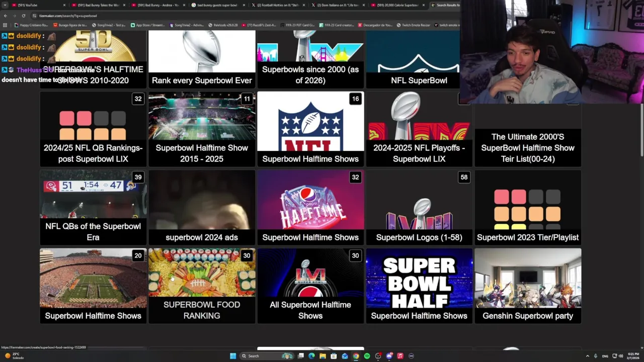Open 'Superbowl Halftime Show 2015 - 2025' card
The height and width of the screenshot is (362, 644).
[202, 129]
